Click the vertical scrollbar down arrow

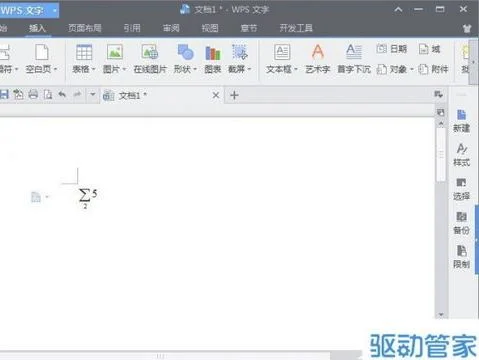(441, 314)
